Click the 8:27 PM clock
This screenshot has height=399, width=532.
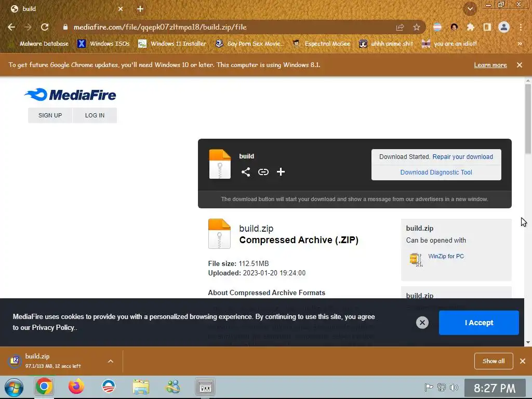495,388
